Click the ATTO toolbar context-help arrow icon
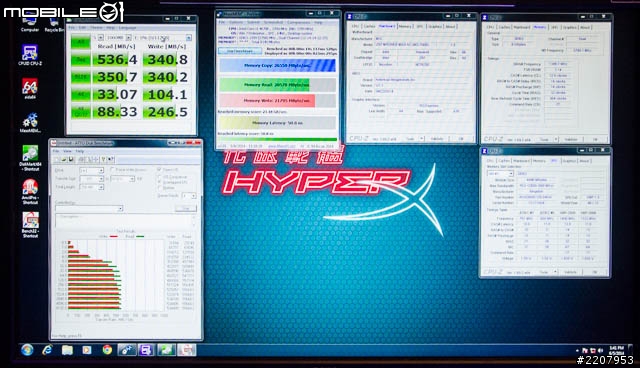The height and width of the screenshot is (368, 640). pyautogui.click(x=111, y=160)
